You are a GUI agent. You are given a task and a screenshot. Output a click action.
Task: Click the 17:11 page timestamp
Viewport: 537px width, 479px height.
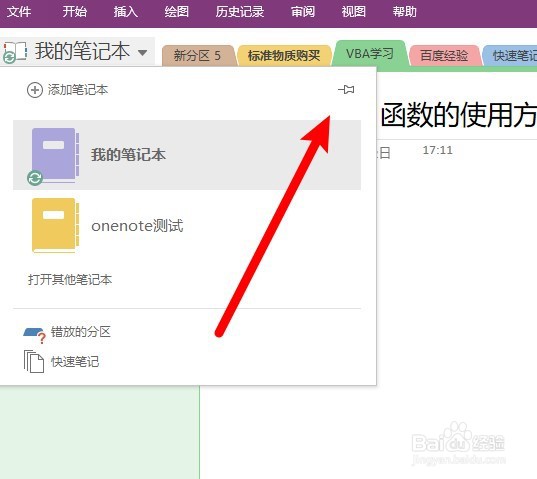tap(438, 150)
